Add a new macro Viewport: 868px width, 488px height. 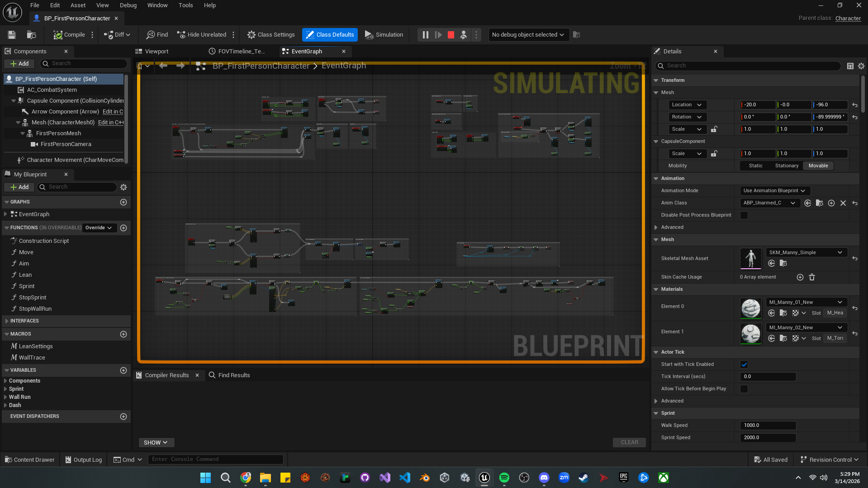click(x=123, y=334)
